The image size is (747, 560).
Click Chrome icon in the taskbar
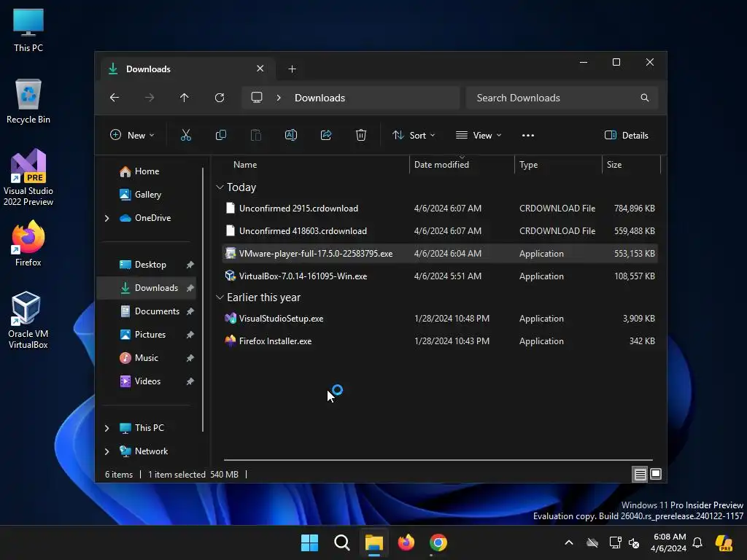click(x=438, y=542)
